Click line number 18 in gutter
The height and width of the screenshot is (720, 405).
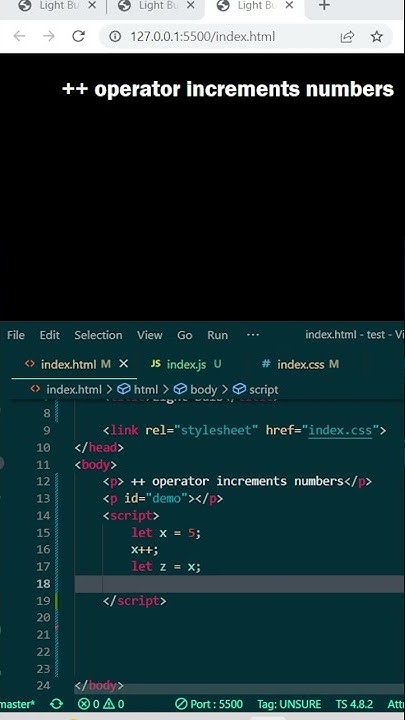click(43, 584)
